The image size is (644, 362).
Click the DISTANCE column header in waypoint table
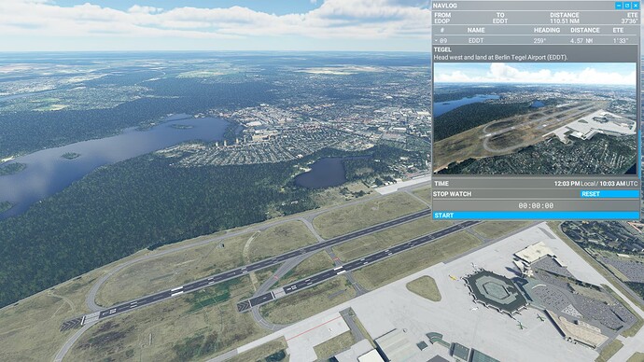tap(585, 30)
